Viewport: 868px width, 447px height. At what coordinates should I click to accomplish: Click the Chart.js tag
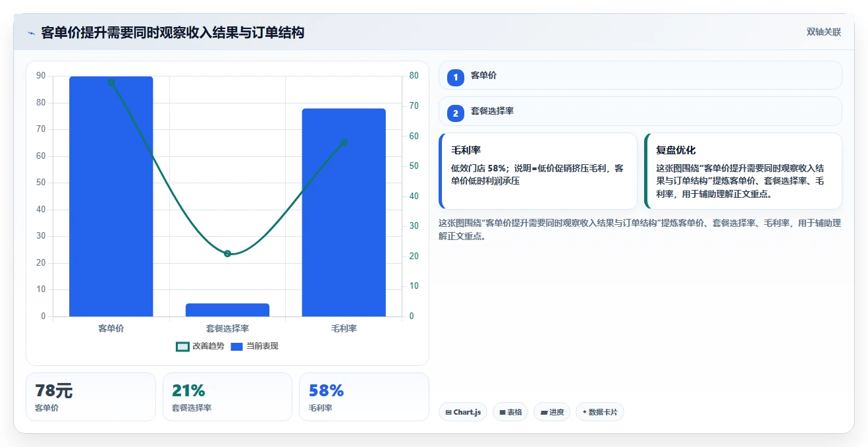463,412
